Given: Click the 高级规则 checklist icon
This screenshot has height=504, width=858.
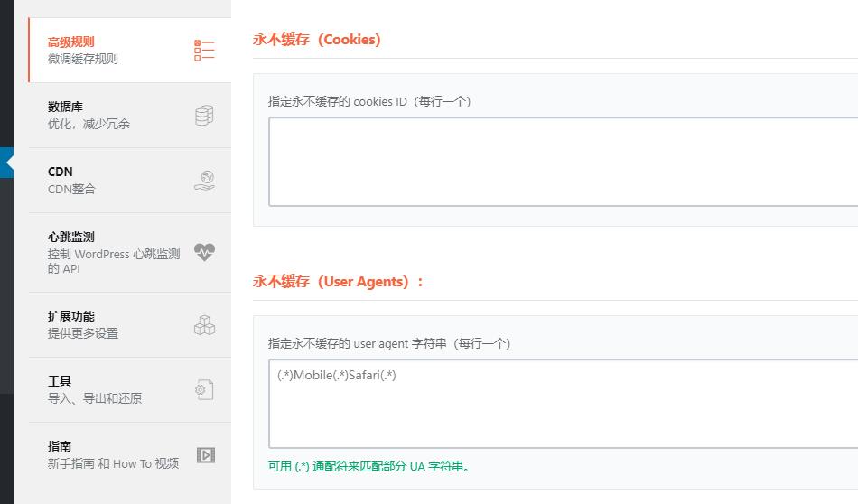Looking at the screenshot, I should pos(204,51).
